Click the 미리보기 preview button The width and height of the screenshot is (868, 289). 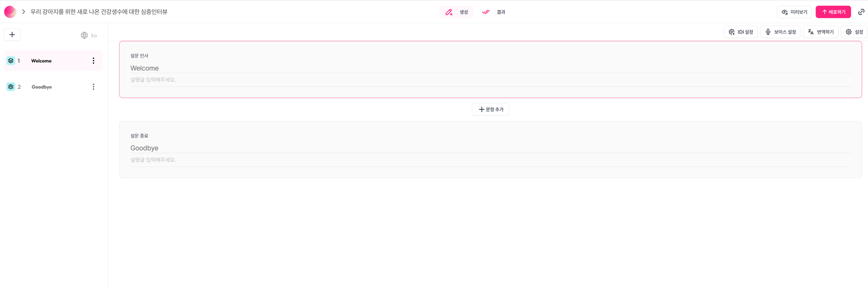[794, 12]
